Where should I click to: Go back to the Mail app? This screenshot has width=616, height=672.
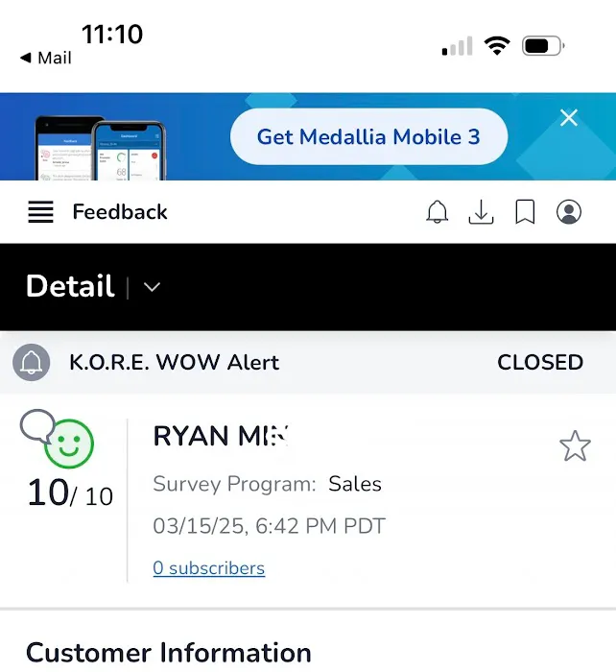[46, 58]
